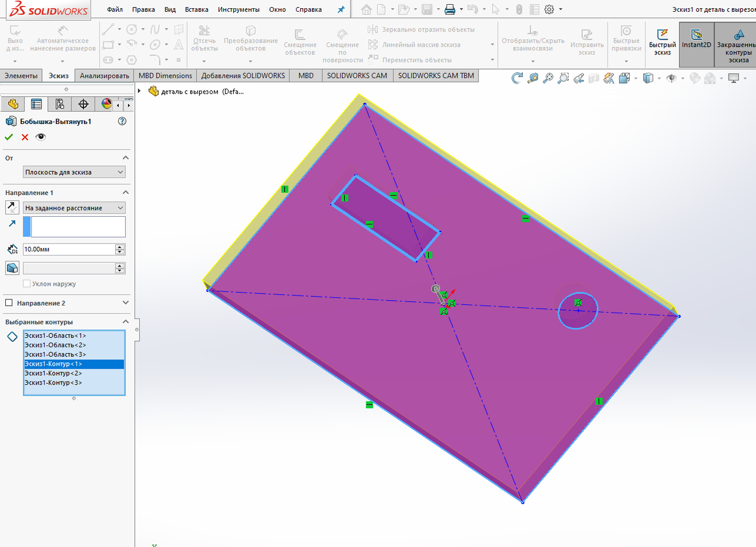Switch to FeatureManager design tree tab
This screenshot has width=756, height=547.
tap(12, 105)
